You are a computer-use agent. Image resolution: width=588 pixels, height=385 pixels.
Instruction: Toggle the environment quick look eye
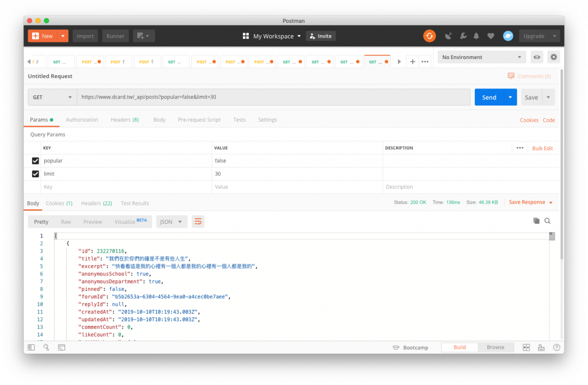click(537, 57)
